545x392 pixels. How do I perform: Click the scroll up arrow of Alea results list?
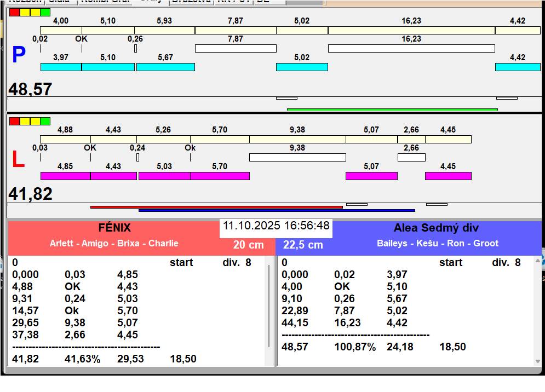[x=538, y=261]
